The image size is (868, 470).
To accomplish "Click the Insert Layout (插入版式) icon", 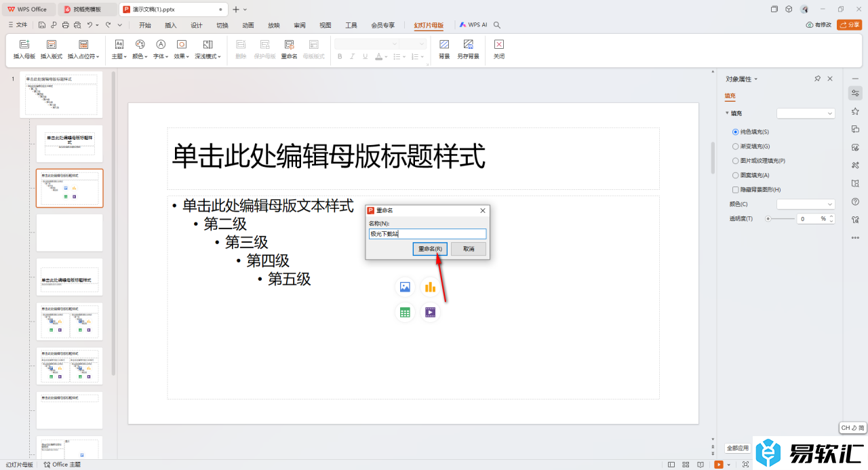I will pyautogui.click(x=52, y=44).
